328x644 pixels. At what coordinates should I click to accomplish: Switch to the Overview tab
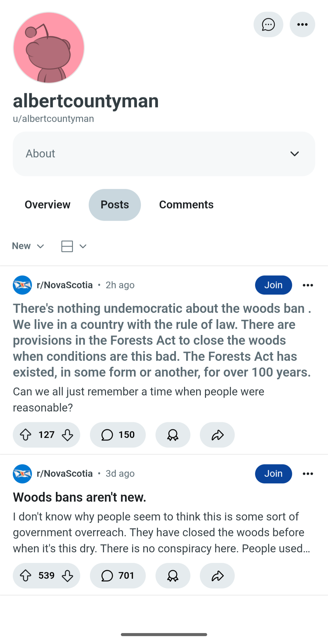coord(47,205)
